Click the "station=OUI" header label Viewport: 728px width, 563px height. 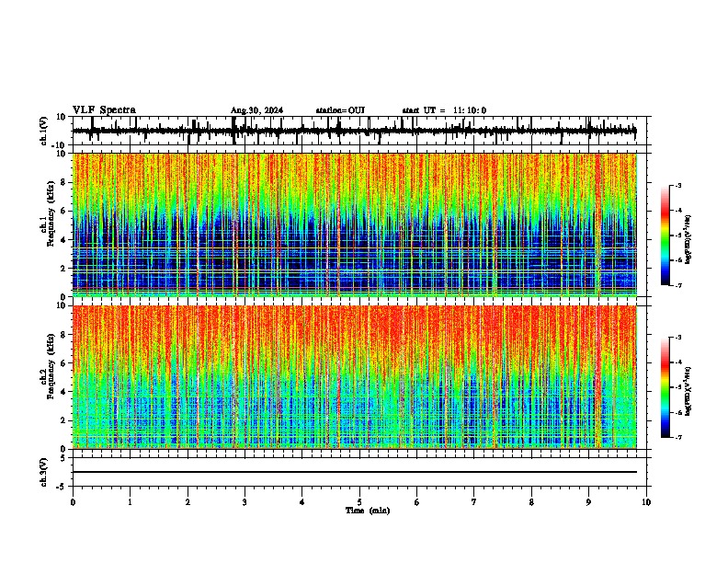340,110
